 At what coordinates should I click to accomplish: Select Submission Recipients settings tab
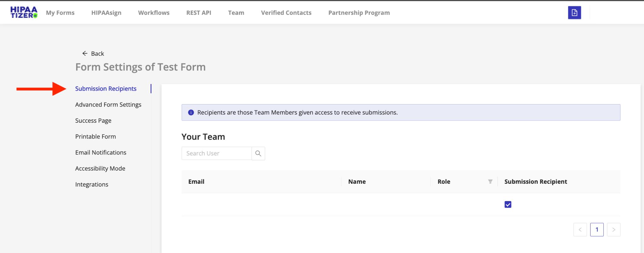click(106, 89)
